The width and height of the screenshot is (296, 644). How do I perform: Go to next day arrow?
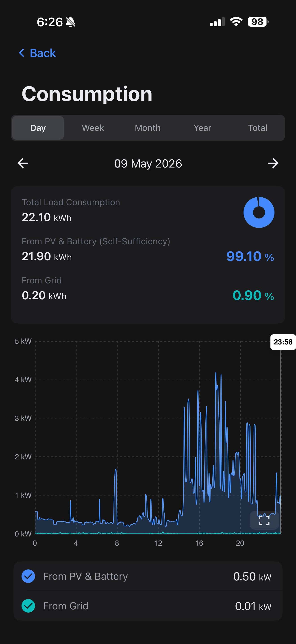(x=273, y=163)
